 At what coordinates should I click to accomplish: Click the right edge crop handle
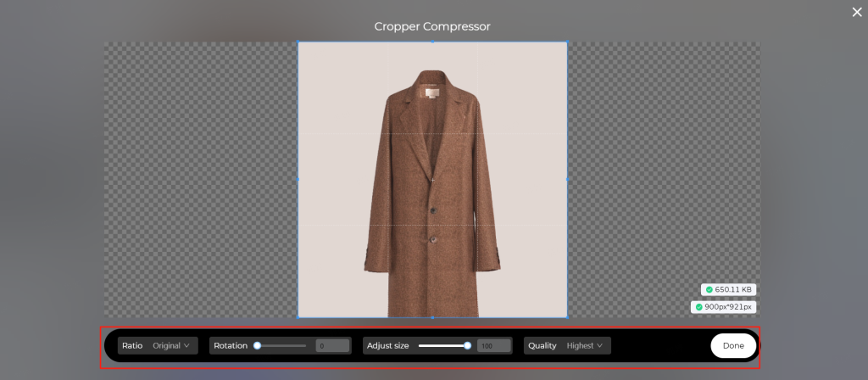coord(567,180)
